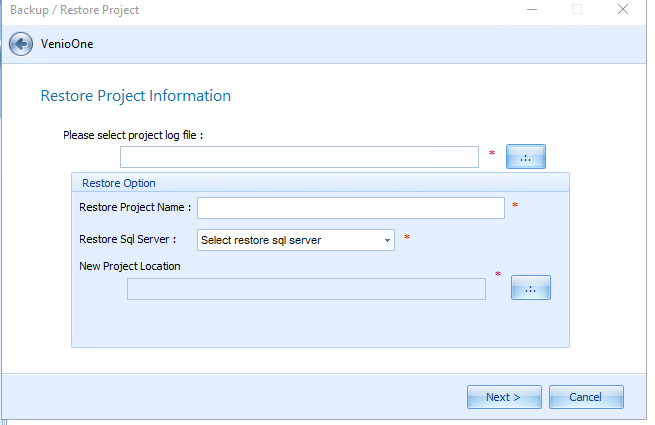The width and height of the screenshot is (655, 425).
Task: Cancel the restore project wizard
Action: point(586,397)
